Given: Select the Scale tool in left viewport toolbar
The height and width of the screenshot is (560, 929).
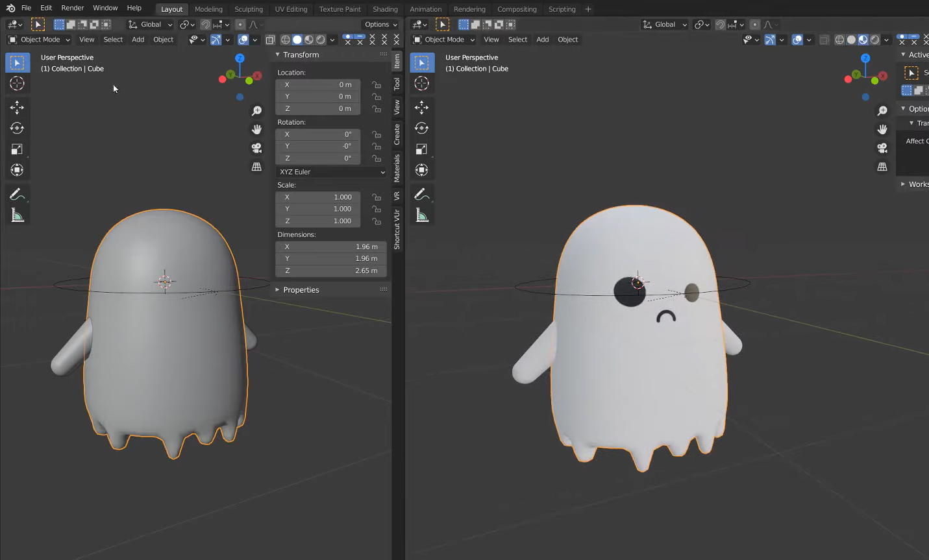Looking at the screenshot, I should 18,149.
